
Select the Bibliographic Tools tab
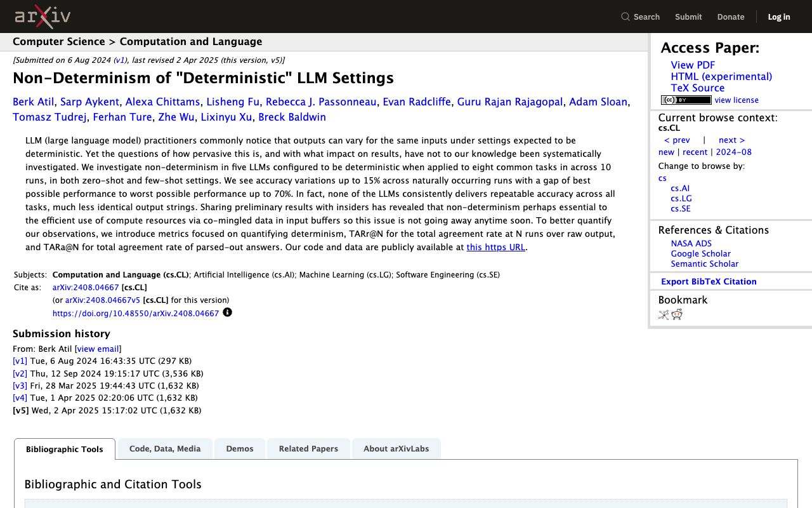65,449
